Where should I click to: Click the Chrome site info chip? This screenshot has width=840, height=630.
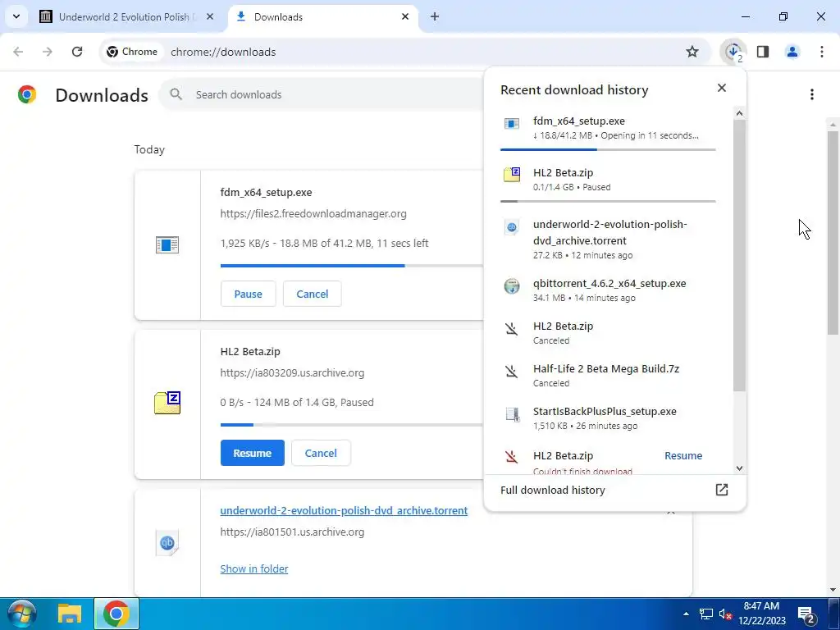(133, 52)
